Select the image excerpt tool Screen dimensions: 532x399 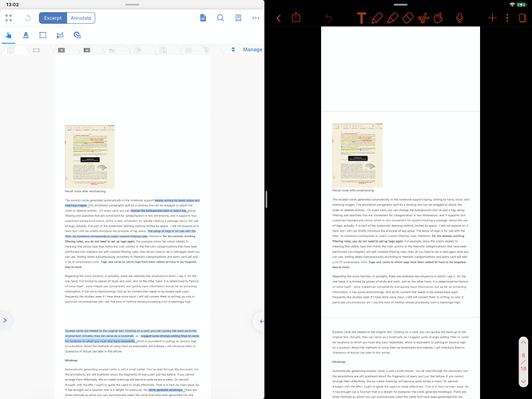coord(77,35)
